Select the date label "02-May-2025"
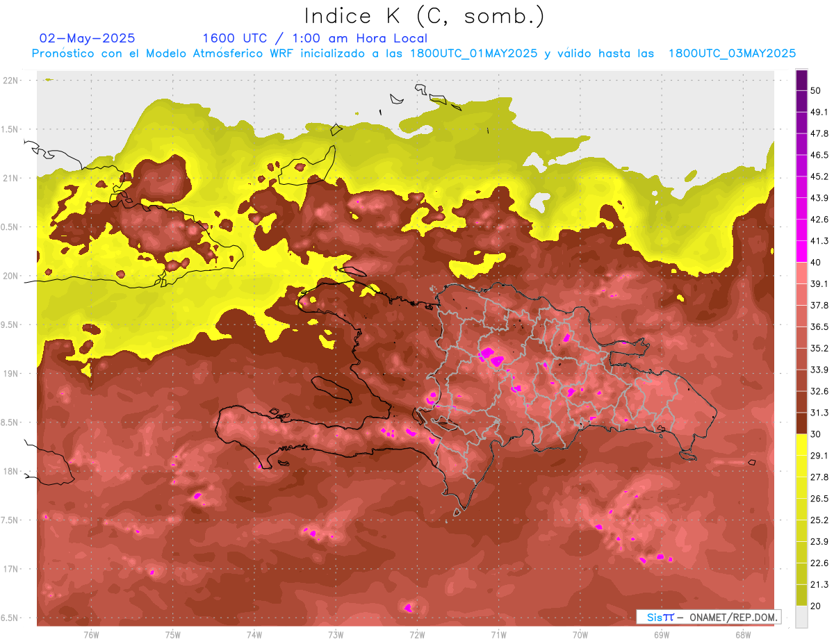Image resolution: width=834 pixels, height=644 pixels. pos(88,38)
